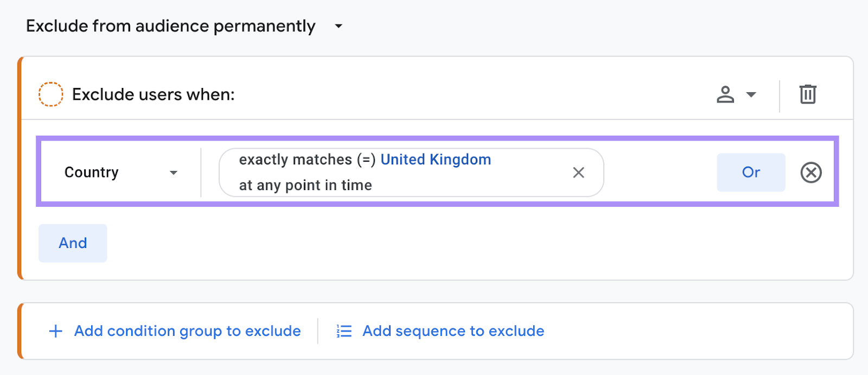Click the caret beside the Country selector
Screen dimensions: 868x375
click(173, 173)
